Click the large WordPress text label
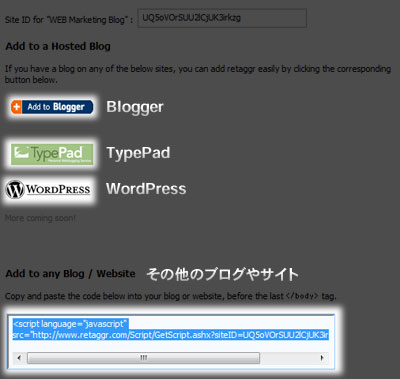The image size is (400, 379). point(146,189)
